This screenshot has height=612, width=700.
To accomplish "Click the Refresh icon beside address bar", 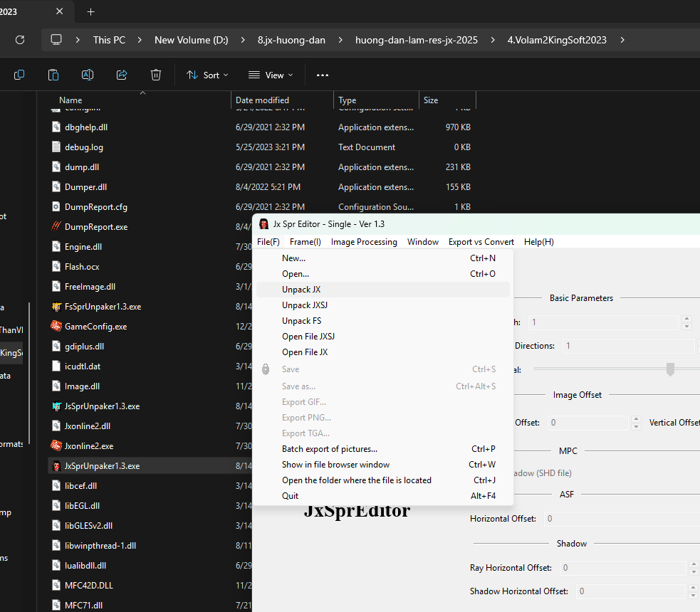I will [20, 40].
